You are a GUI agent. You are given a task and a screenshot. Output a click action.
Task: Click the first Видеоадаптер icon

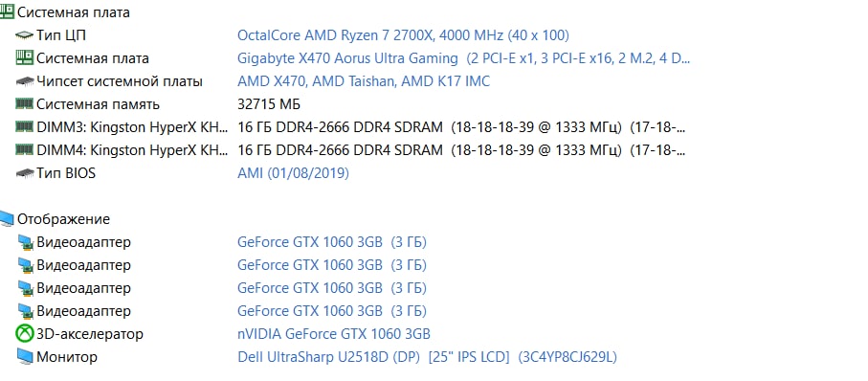point(24,242)
